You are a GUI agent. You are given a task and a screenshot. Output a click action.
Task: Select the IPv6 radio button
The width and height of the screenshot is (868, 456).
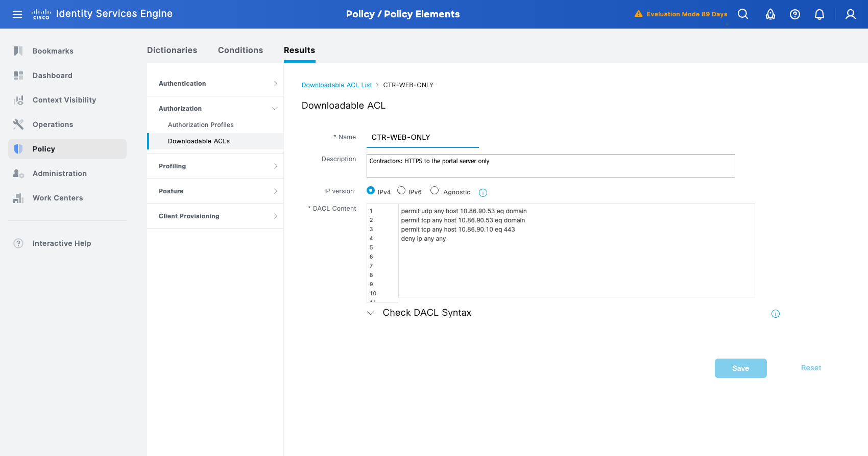[401, 190]
